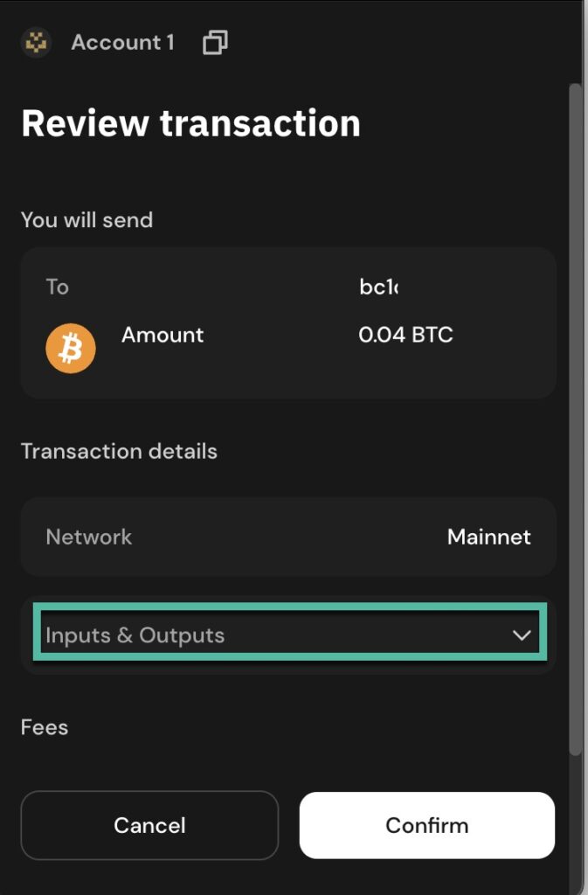This screenshot has height=895, width=588.
Task: Select the Account 1 name label
Action: click(x=122, y=42)
